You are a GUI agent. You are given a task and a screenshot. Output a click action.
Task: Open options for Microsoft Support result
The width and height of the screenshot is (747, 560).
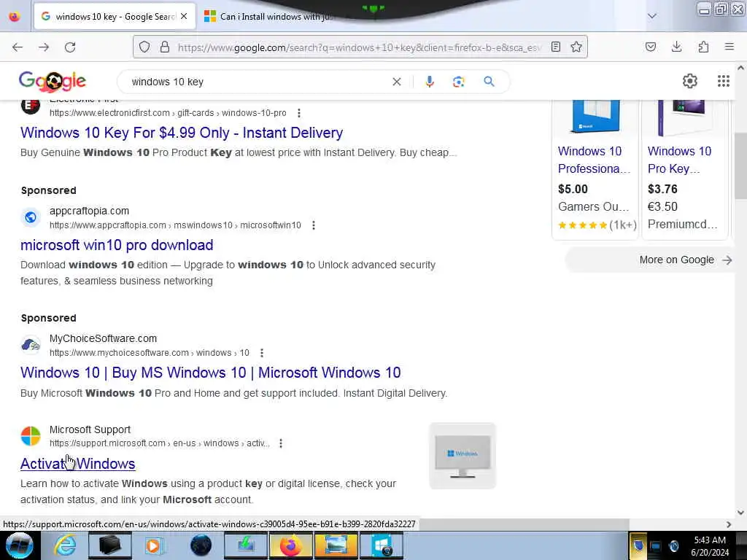pos(281,443)
